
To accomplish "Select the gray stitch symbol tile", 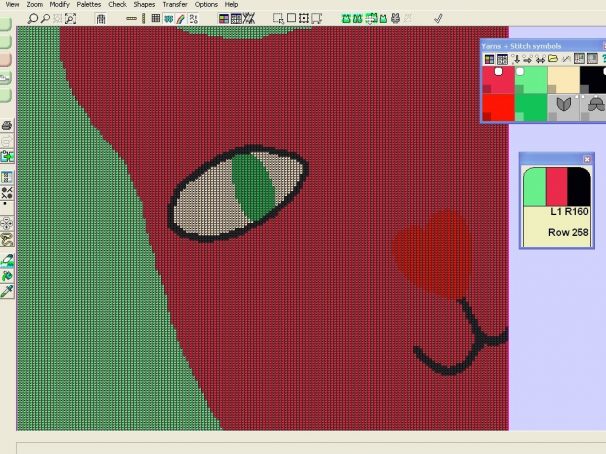I will (563, 106).
